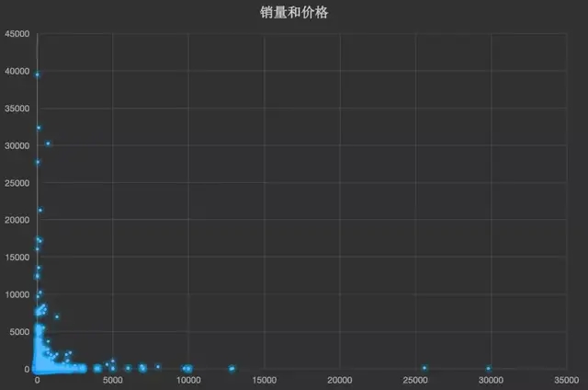Click the data point near y=32500
Viewport: 588px width, 390px height.
pos(39,128)
